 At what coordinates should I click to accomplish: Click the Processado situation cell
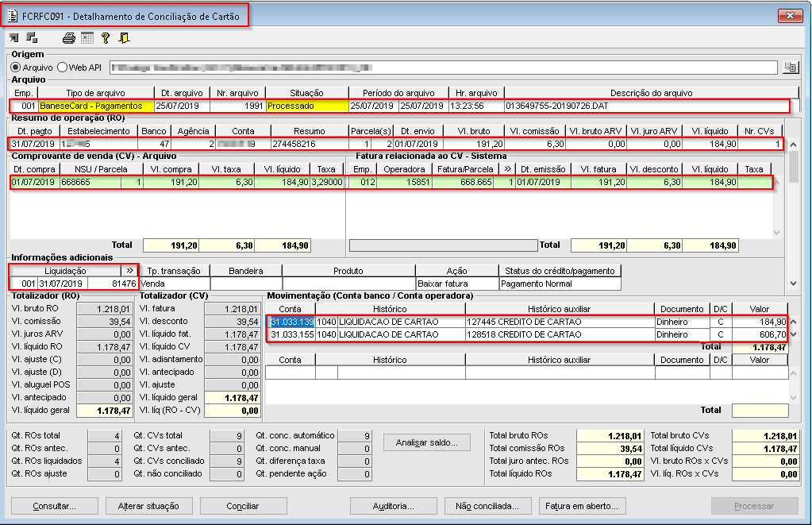coord(307,106)
